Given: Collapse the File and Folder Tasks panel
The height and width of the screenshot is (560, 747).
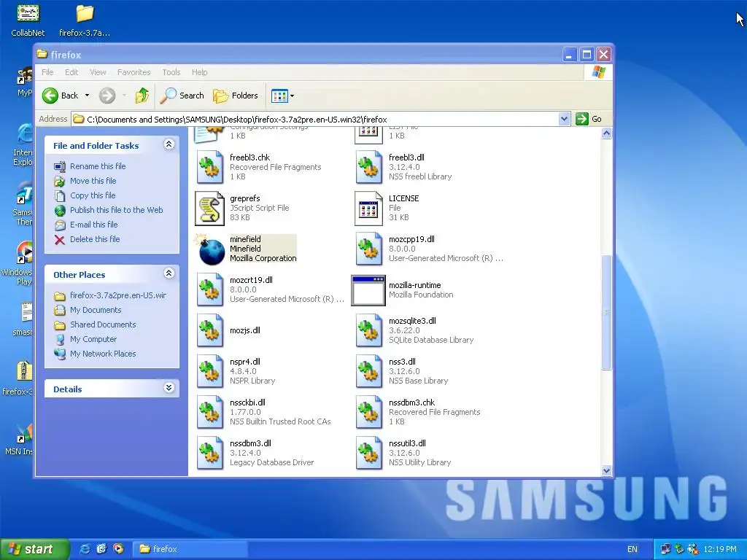Looking at the screenshot, I should (x=169, y=144).
